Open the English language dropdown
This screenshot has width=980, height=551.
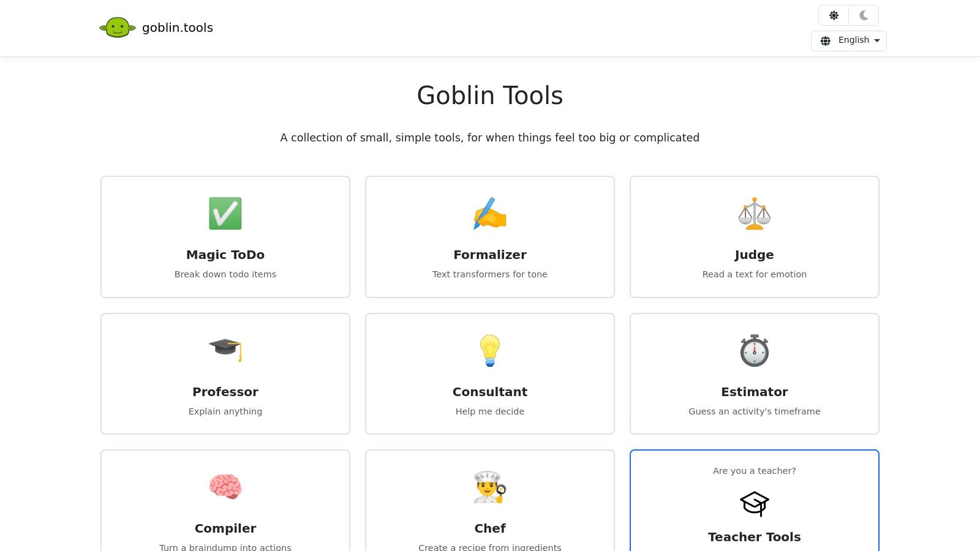(x=849, y=40)
